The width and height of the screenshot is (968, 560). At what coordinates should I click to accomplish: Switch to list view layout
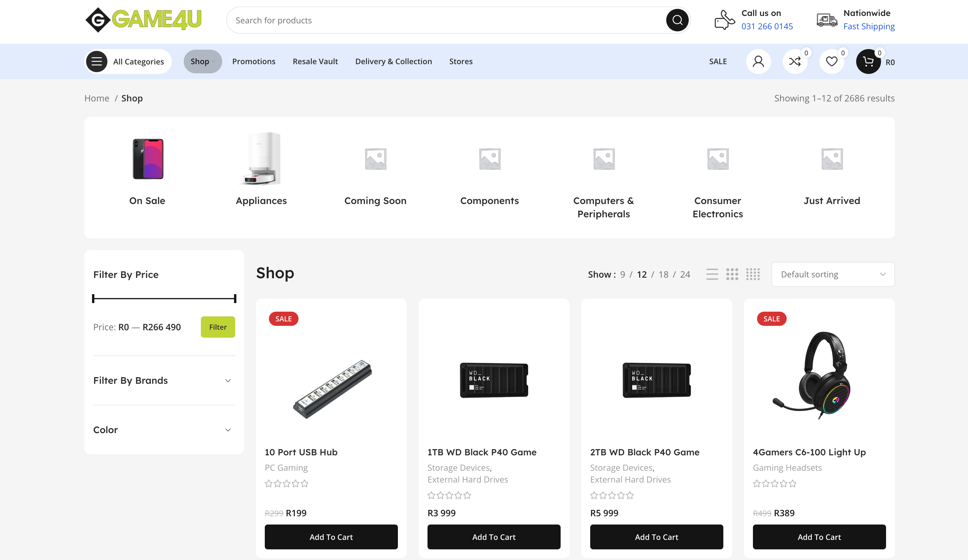coord(712,274)
